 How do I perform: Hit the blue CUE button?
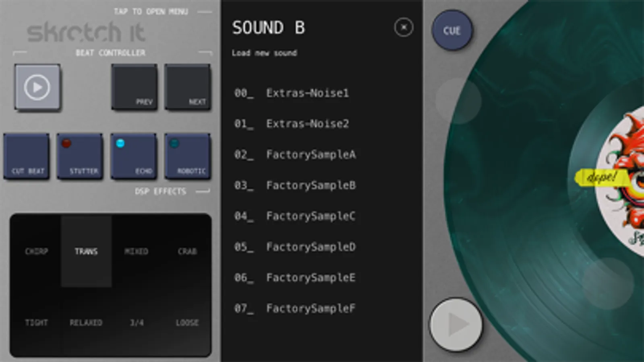pos(452,31)
